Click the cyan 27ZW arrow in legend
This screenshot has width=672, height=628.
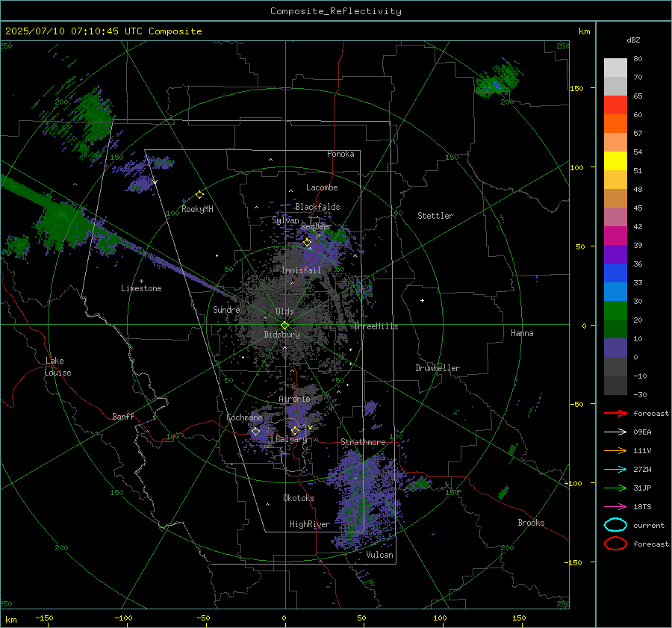(x=615, y=470)
